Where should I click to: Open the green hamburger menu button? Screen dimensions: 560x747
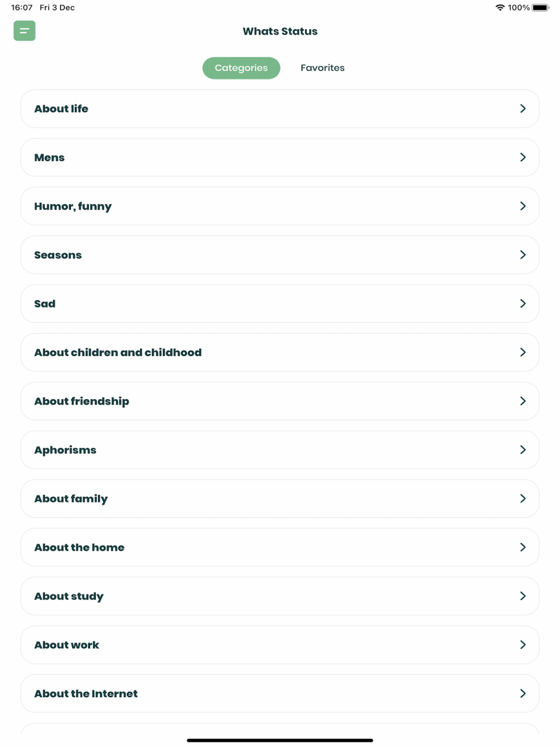coord(25,31)
